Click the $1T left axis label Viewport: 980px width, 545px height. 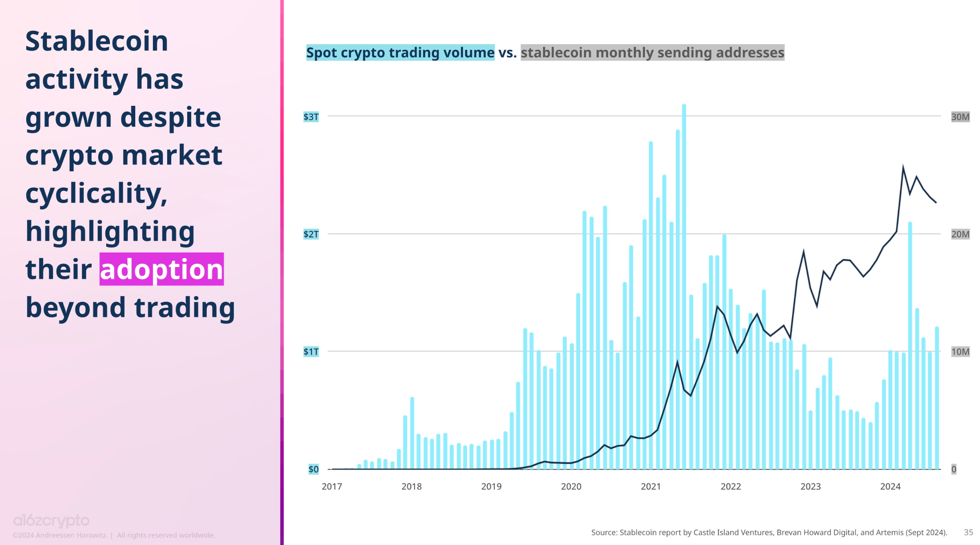point(311,352)
